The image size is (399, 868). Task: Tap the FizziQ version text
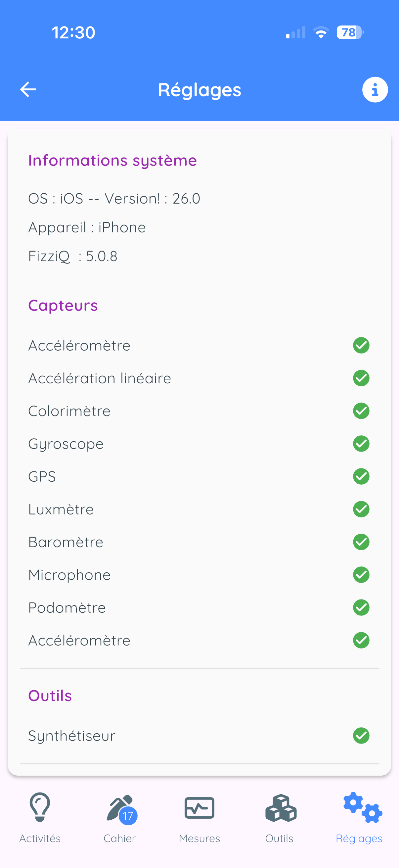(73, 256)
